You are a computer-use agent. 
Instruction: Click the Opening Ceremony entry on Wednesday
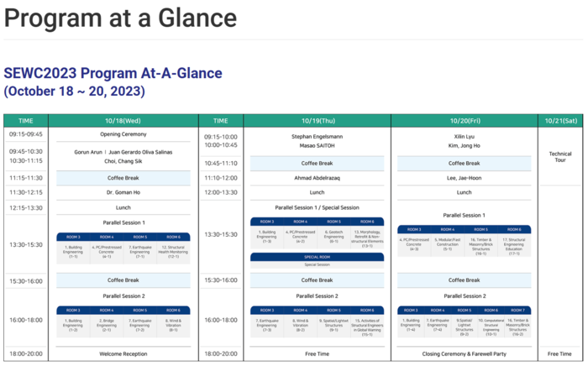coord(123,133)
